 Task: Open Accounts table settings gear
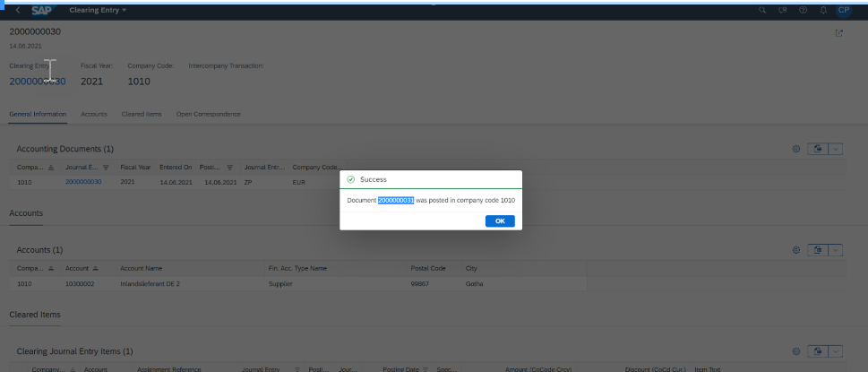click(796, 250)
